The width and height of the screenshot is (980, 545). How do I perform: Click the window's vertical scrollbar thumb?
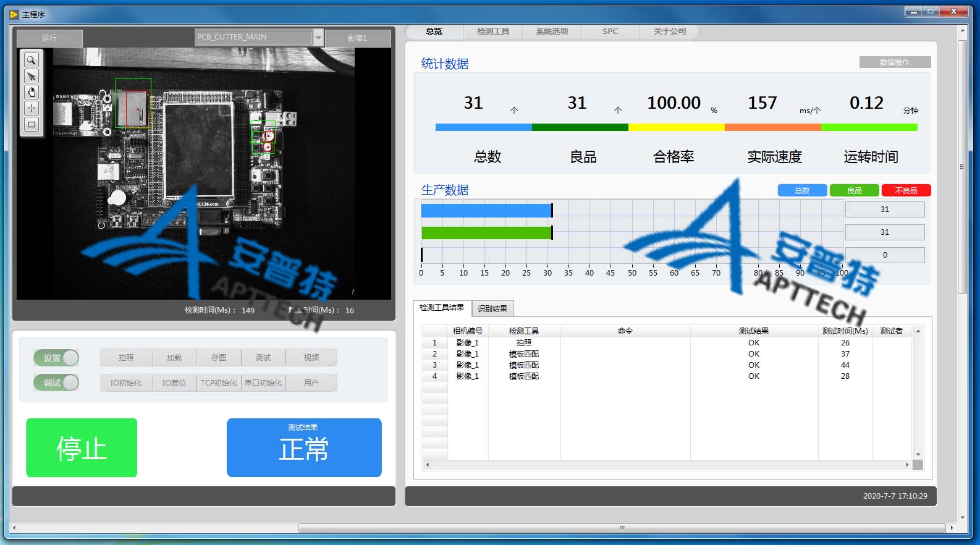(962, 167)
